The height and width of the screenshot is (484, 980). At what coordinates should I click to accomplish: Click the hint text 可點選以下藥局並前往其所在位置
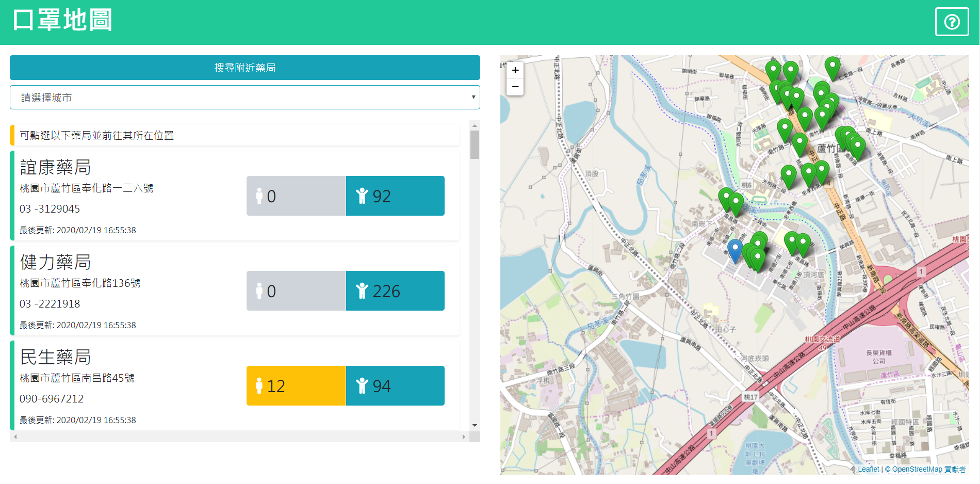(97, 135)
